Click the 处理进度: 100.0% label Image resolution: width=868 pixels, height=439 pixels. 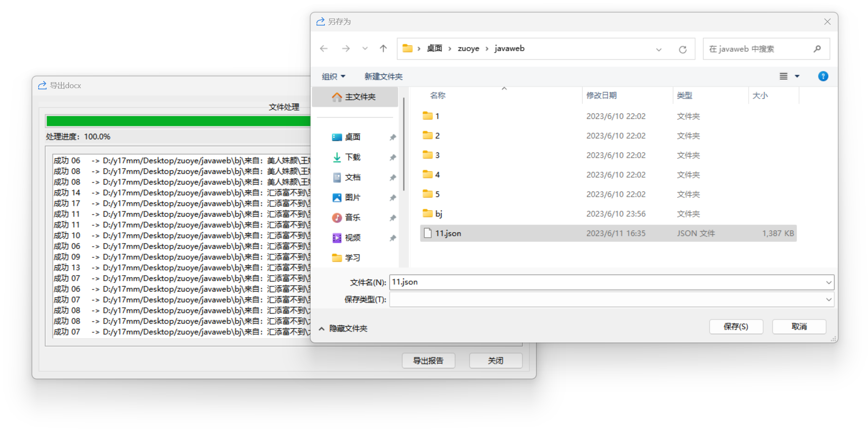click(78, 137)
